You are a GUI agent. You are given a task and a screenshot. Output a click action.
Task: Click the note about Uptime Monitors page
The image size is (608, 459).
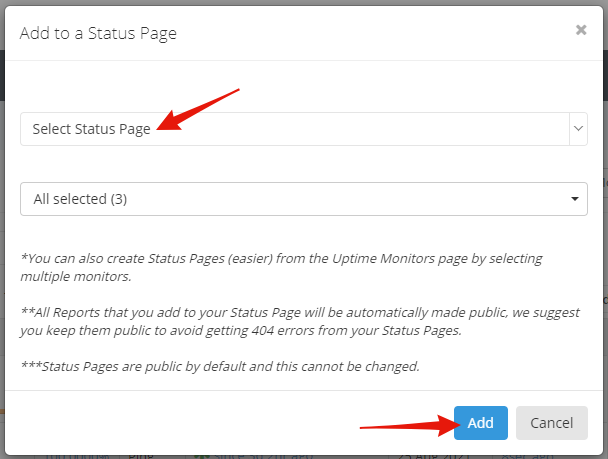coord(282,267)
